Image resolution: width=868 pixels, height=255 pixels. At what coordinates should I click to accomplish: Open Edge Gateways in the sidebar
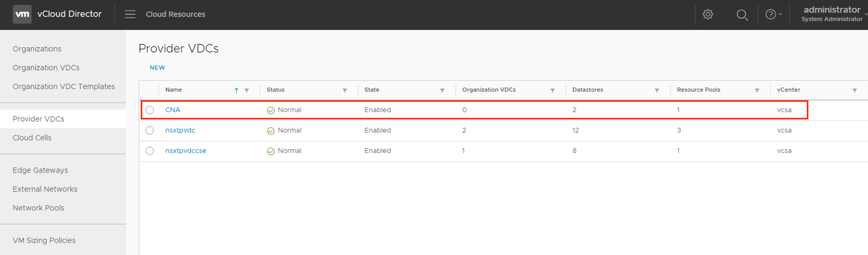point(40,170)
